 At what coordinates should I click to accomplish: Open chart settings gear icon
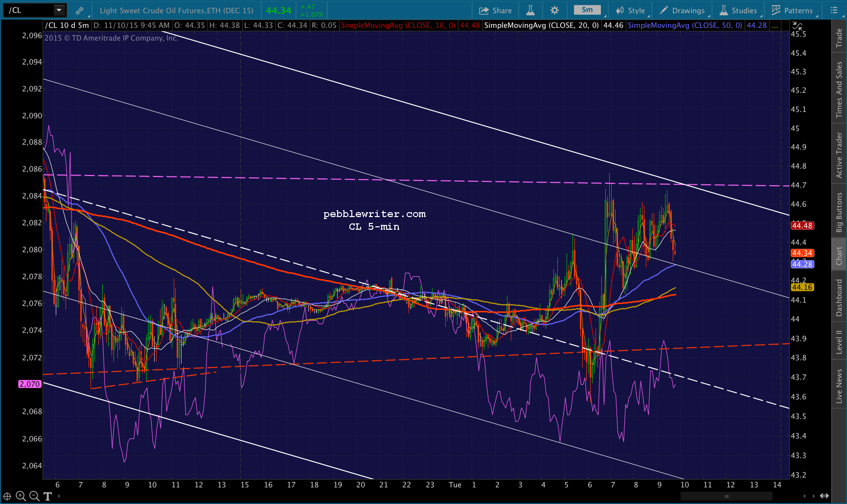click(x=554, y=10)
